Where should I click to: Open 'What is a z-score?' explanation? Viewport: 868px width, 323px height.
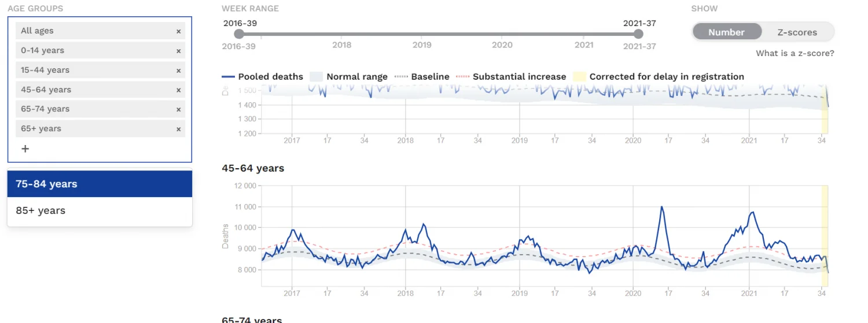[x=795, y=53]
